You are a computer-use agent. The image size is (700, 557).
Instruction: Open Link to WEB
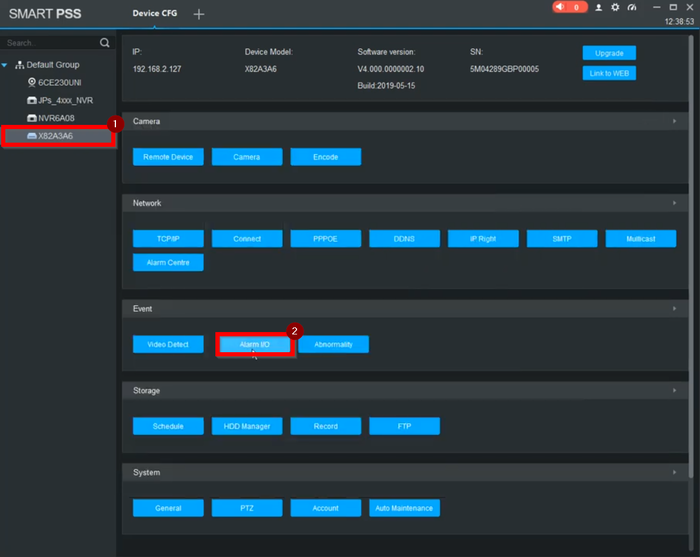pos(609,73)
